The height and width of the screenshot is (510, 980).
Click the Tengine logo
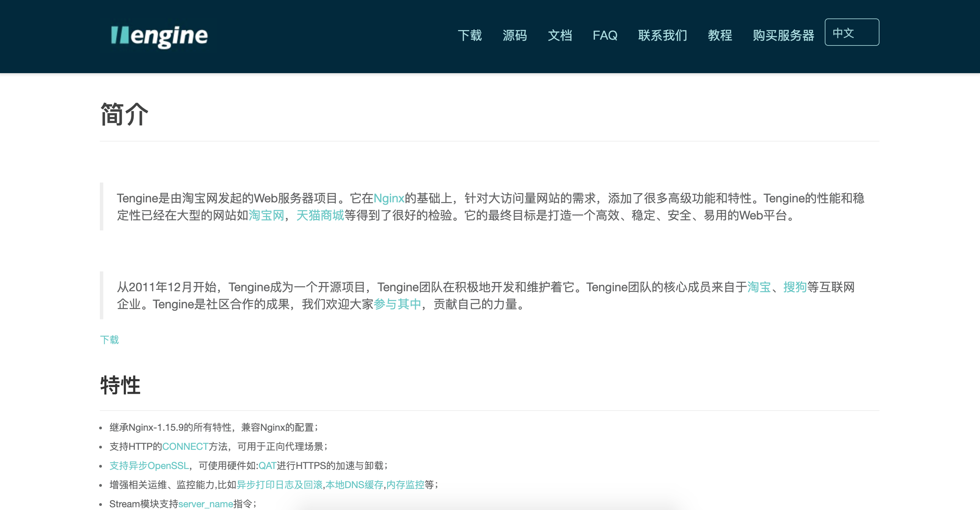pos(159,36)
